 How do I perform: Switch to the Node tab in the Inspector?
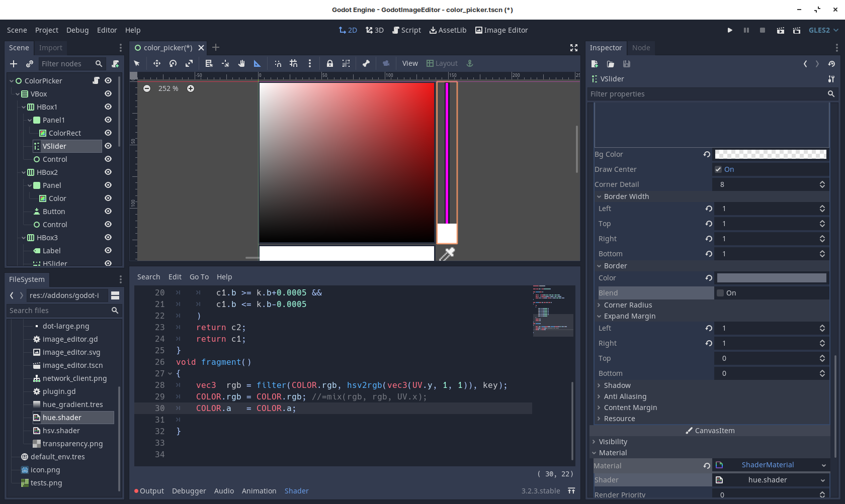coord(641,48)
